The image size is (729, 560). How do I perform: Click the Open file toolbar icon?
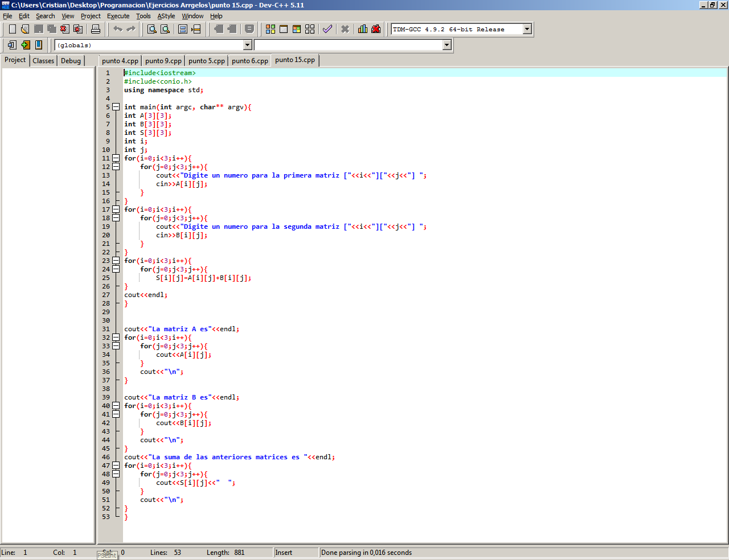tap(25, 29)
